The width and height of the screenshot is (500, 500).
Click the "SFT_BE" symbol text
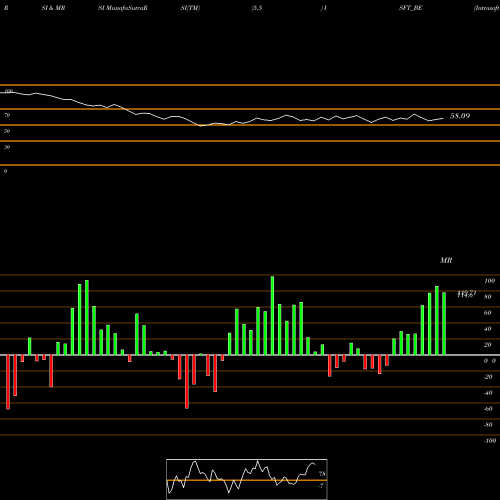pyautogui.click(x=411, y=8)
